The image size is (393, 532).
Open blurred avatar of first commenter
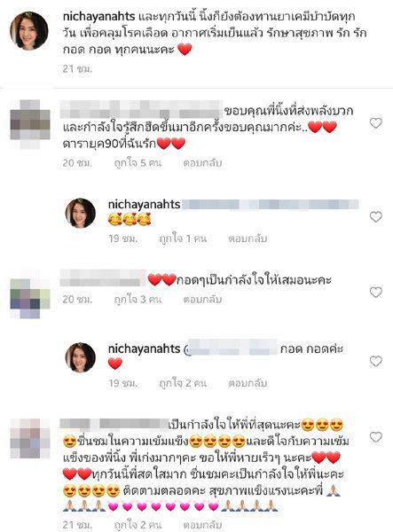[x=30, y=124]
